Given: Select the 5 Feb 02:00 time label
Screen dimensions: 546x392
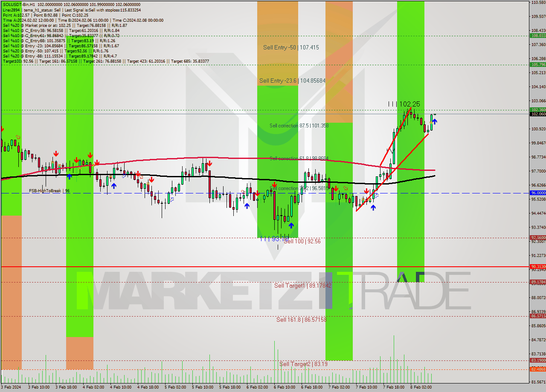Looking at the screenshot, I should [x=175, y=387].
